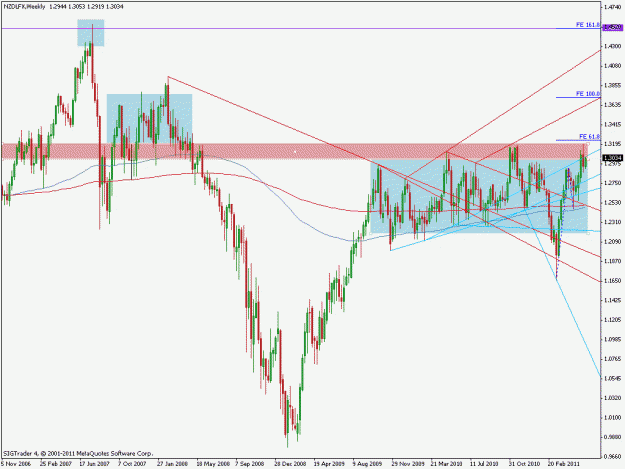Screen dimensions: 625x469
Task: Click the FE 161.8 Fibonacci expansion label
Action: pyautogui.click(x=588, y=25)
